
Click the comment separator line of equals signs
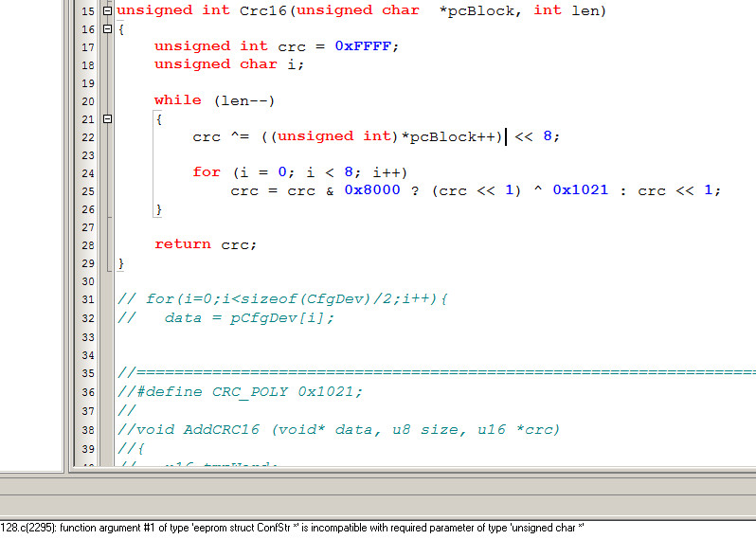click(x=436, y=375)
